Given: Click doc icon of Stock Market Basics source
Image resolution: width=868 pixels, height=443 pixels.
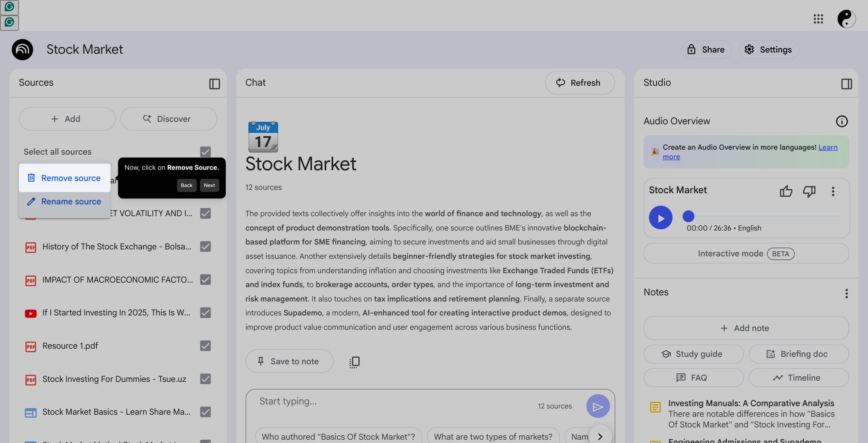Looking at the screenshot, I should (x=31, y=413).
